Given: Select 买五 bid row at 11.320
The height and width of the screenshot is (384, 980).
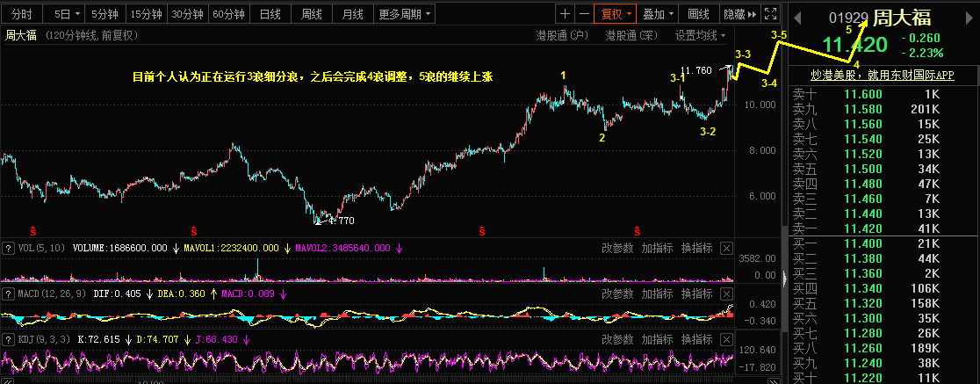Looking at the screenshot, I should point(883,303).
